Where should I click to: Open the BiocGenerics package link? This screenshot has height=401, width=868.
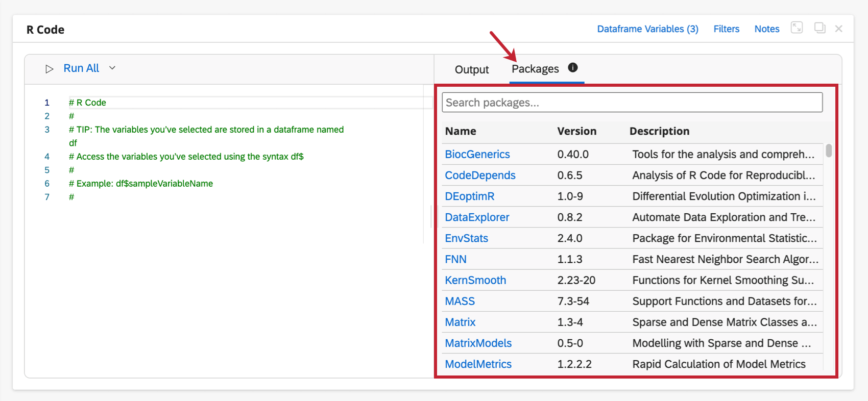(477, 154)
